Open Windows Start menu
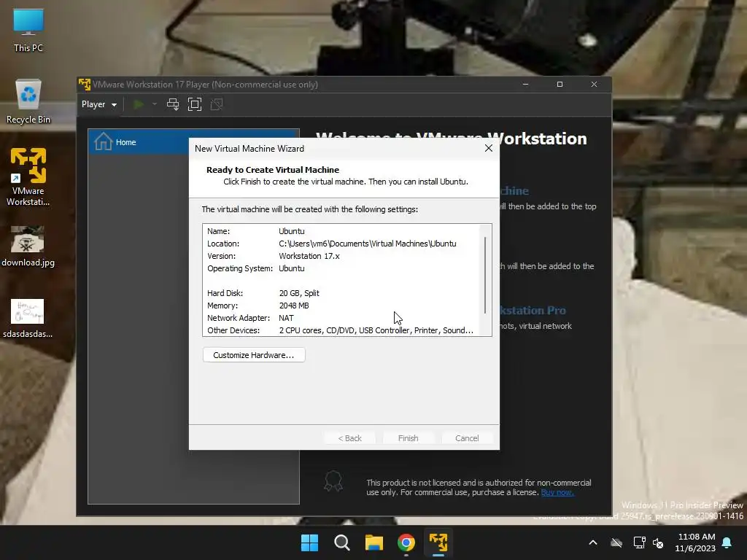 coord(309,542)
